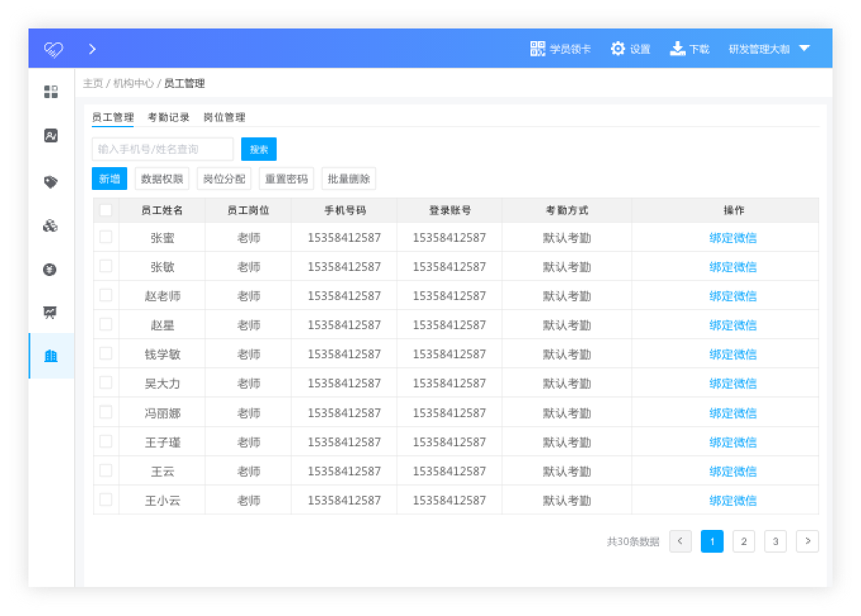Click the 岗位分配 button

point(224,179)
